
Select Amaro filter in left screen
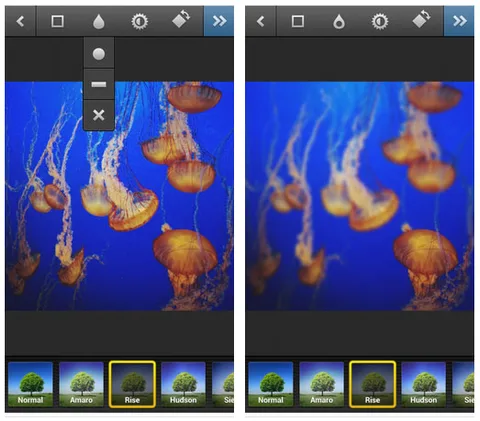pyautogui.click(x=81, y=384)
